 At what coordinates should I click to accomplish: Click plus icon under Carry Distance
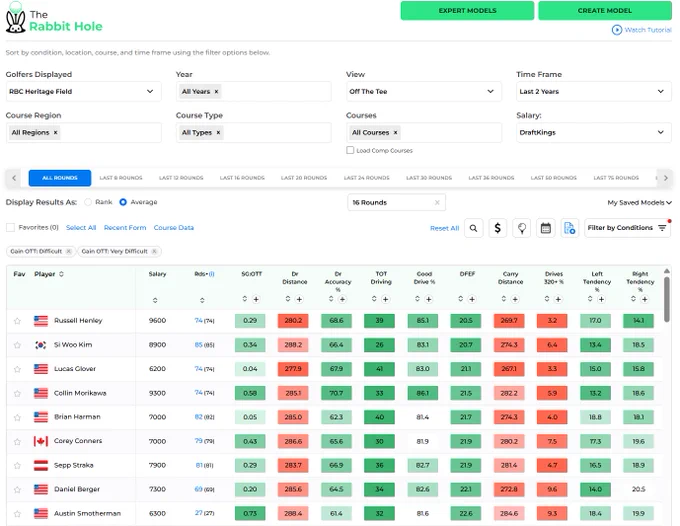[x=515, y=299]
